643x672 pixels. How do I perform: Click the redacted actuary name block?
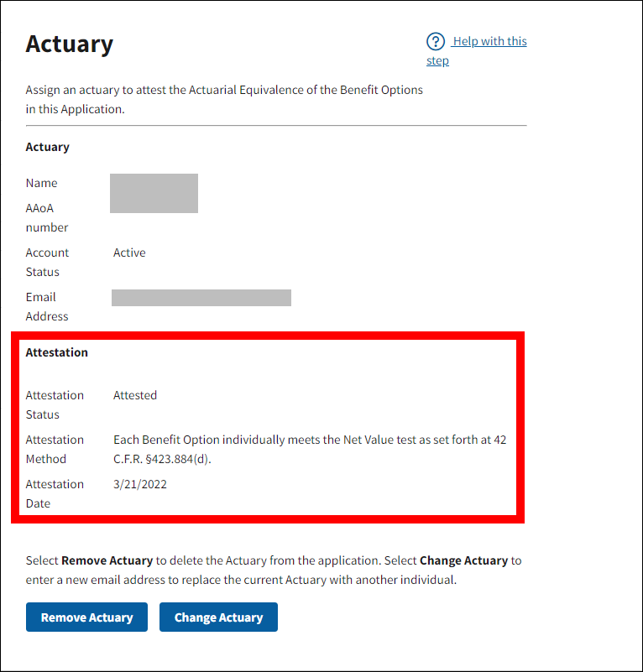[x=155, y=193]
